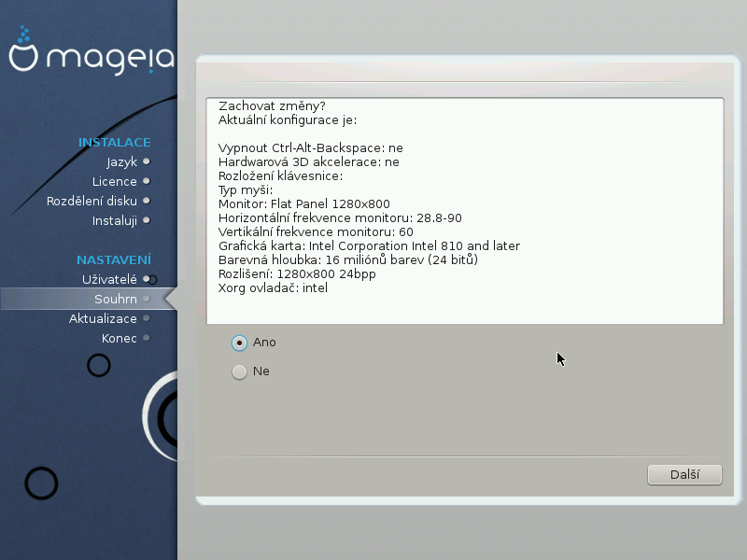Image resolution: width=747 pixels, height=560 pixels.
Task: Click the bullet next to Rozdělení disku
Action: coord(147,201)
